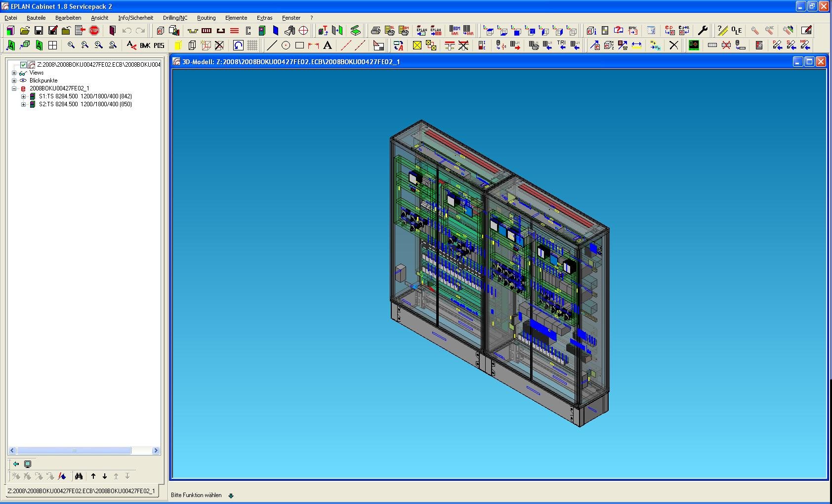Screen dimensions: 832x504
Task: Click the TRI arrow icon
Action: point(561,45)
